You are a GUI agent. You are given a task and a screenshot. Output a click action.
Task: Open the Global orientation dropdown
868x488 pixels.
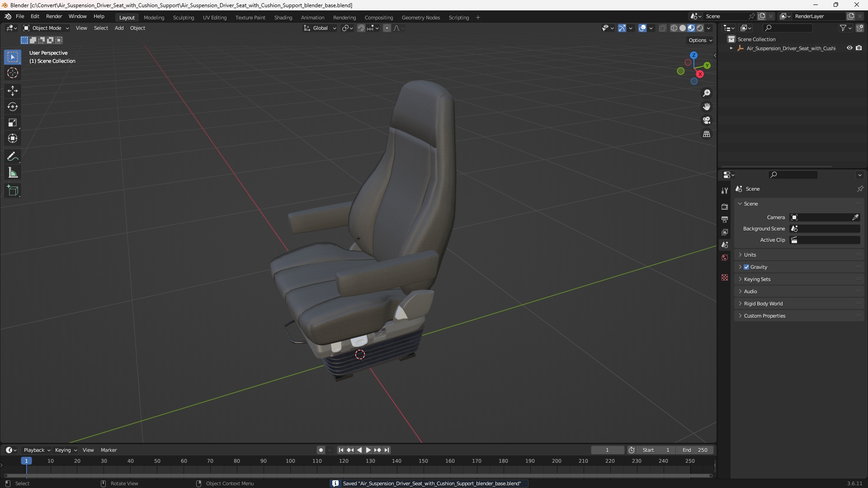320,28
